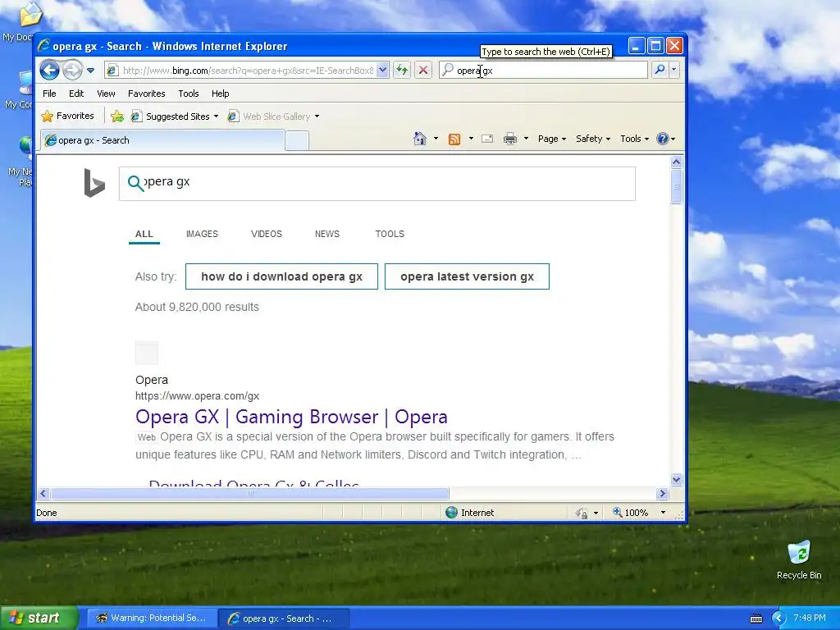
Task: Switch to the NEWS results tab
Action: 327,234
